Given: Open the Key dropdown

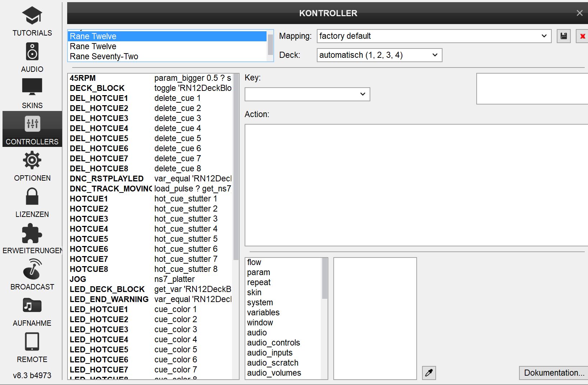Looking at the screenshot, I should pos(307,94).
